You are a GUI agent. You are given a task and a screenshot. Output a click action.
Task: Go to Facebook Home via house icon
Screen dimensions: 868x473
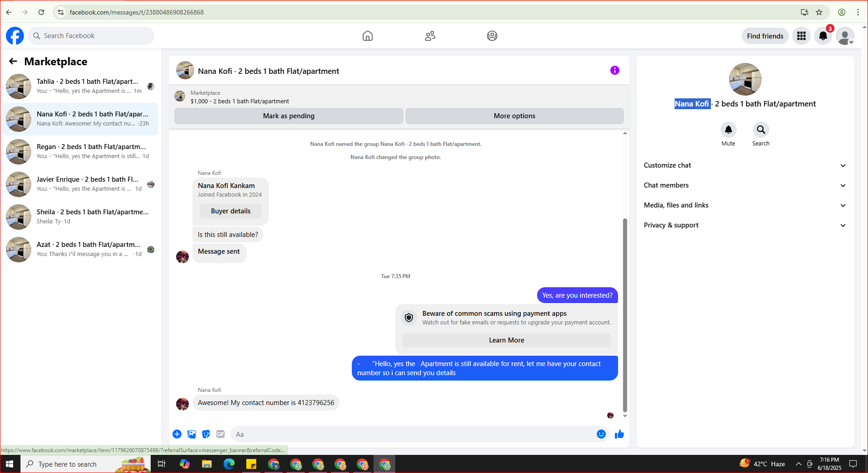coord(368,36)
